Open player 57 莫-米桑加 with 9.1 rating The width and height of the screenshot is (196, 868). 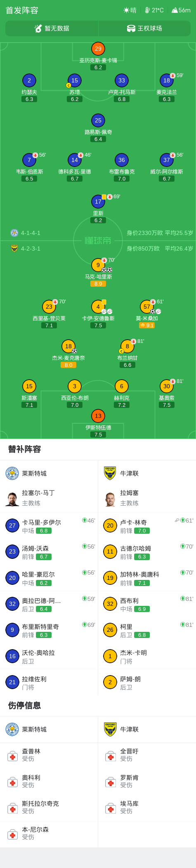[x=147, y=307]
